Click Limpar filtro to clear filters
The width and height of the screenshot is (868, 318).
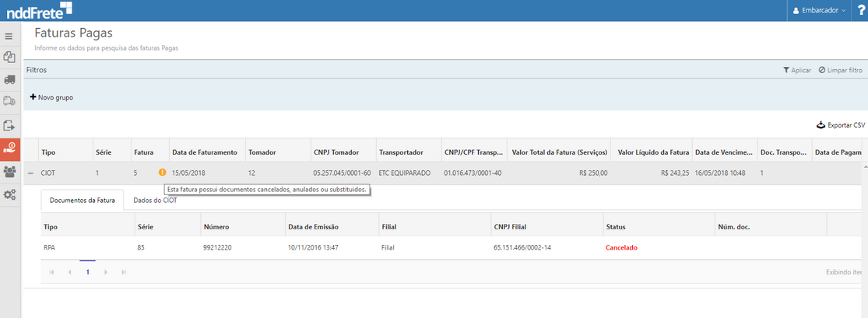[x=840, y=70]
